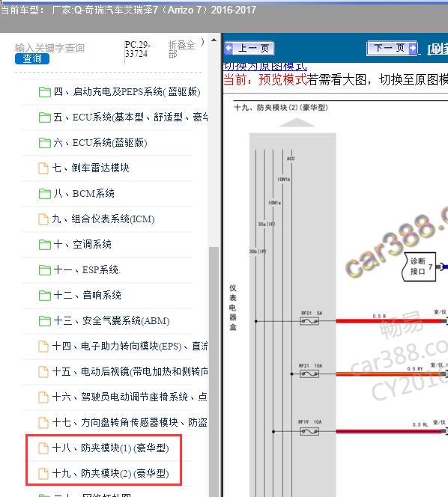Screen dimensions: 448x497
Task: Open 十八、防夹模块(1)(豪华型) page
Action: point(110,448)
